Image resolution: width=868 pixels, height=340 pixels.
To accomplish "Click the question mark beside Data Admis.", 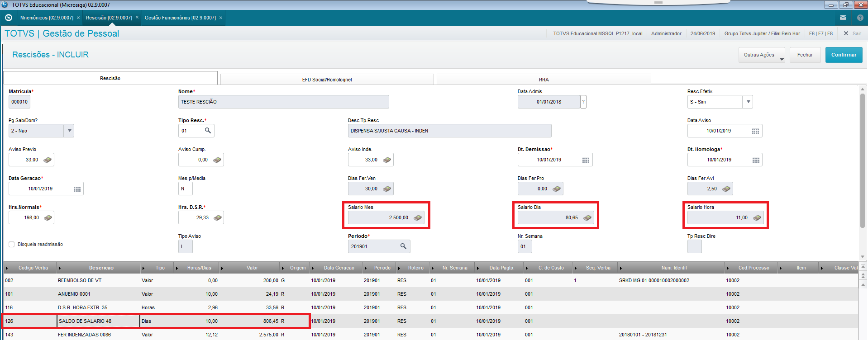I will click(583, 102).
